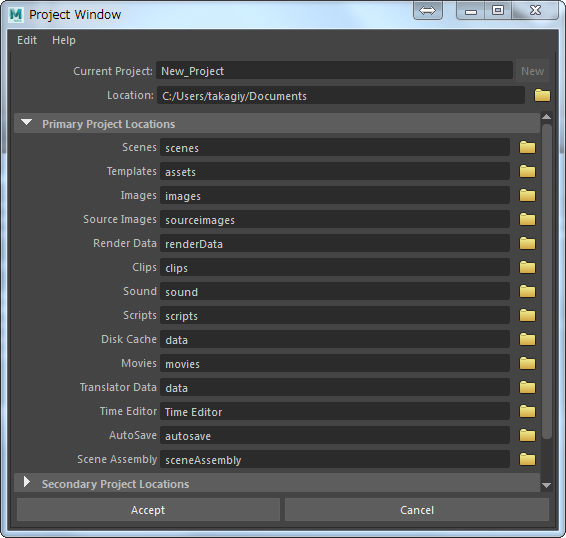
Task: Click folder icon for Translator Data row
Action: 527,387
